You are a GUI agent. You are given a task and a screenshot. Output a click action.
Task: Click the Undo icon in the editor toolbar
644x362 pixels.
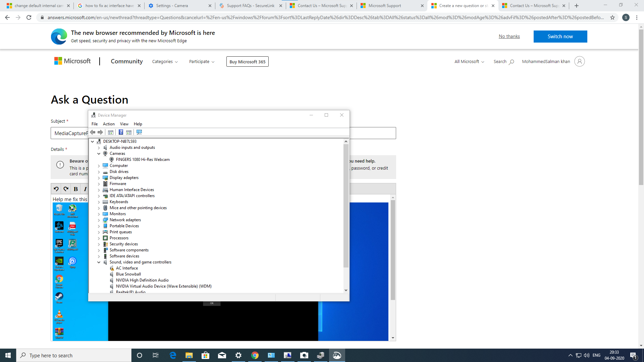pyautogui.click(x=56, y=189)
